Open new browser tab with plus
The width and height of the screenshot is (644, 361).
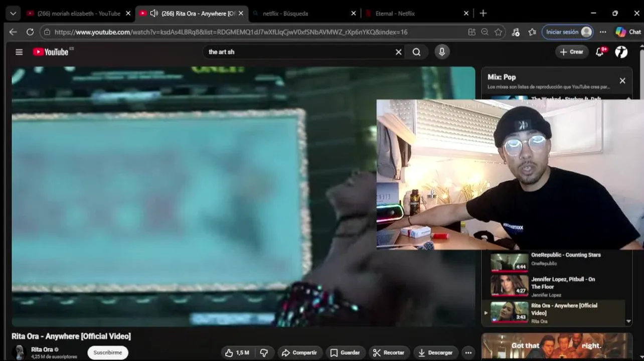tap(483, 14)
